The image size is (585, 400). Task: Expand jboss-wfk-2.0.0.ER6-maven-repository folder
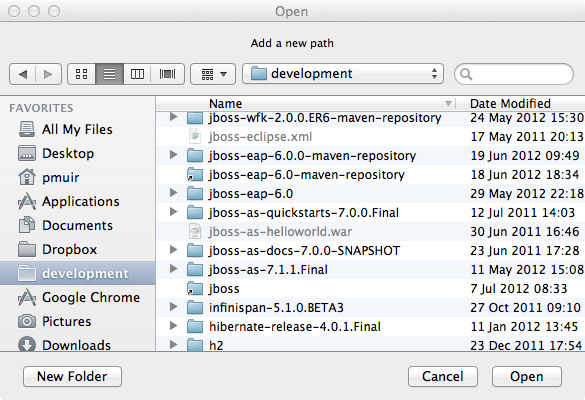coord(173,117)
